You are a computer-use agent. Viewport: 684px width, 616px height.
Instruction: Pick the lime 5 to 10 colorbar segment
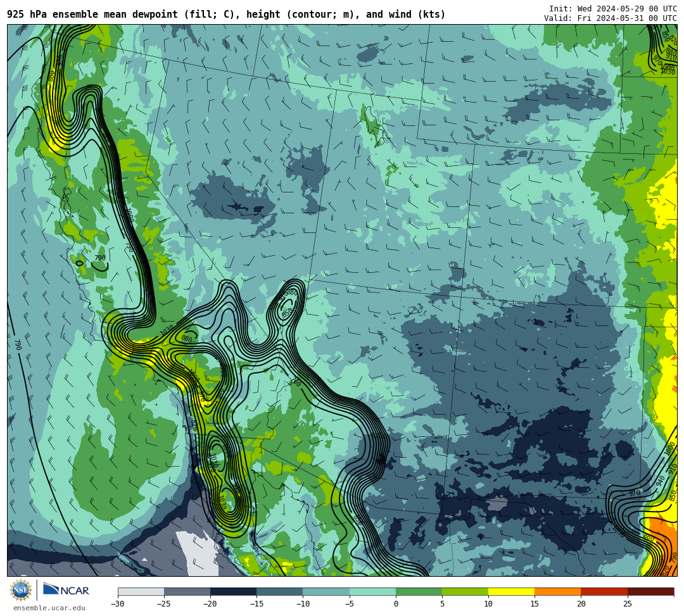(x=465, y=592)
